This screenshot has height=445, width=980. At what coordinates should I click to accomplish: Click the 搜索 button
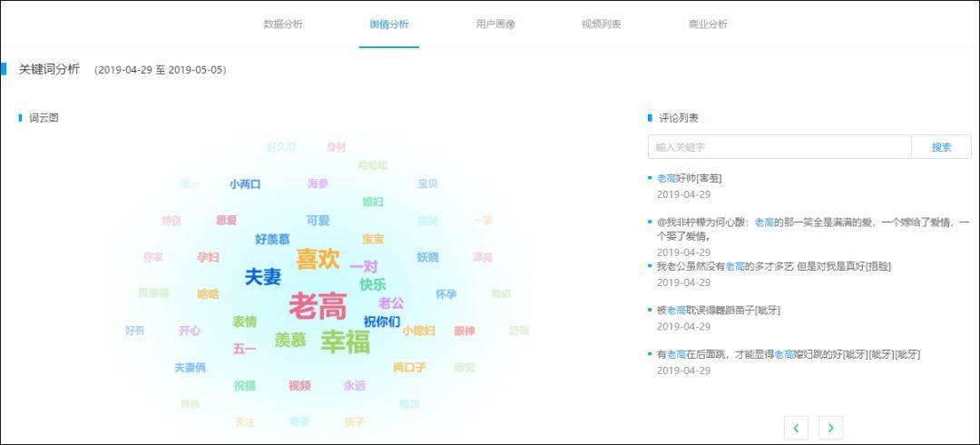pyautogui.click(x=941, y=147)
